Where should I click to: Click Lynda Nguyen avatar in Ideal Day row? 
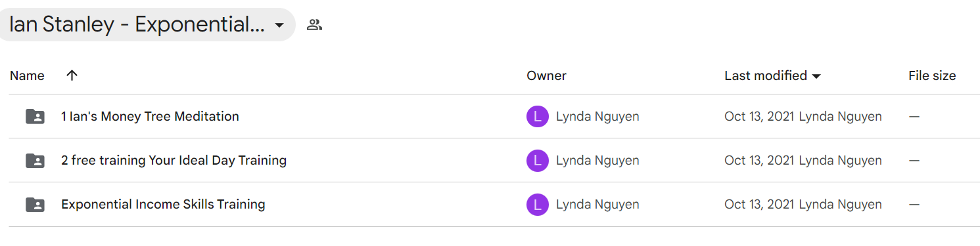pos(538,161)
